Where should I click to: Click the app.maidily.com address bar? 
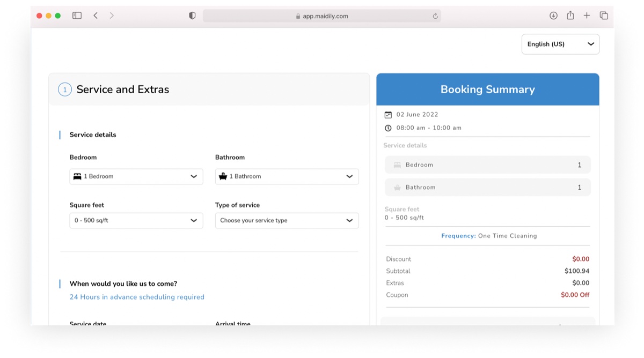(x=322, y=16)
